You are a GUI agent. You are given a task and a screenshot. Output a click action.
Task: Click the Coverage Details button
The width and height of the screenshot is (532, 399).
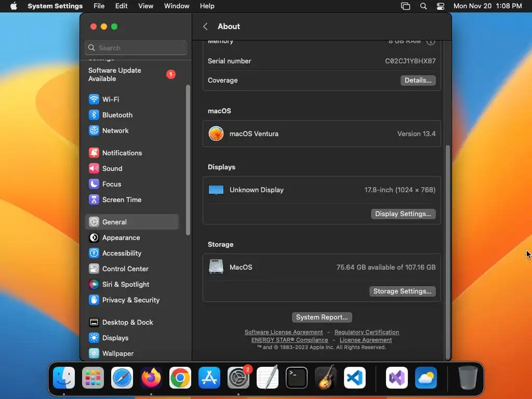click(x=418, y=81)
